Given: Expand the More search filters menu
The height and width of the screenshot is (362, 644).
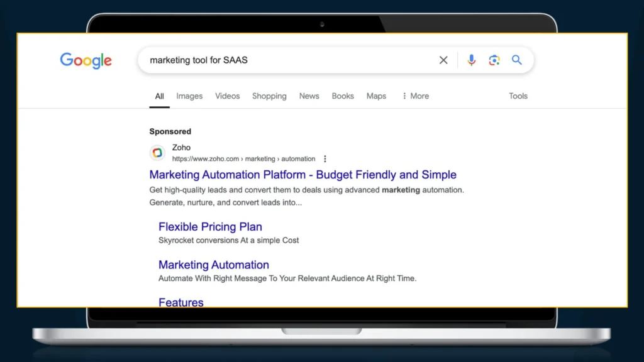Looking at the screenshot, I should click(x=415, y=96).
